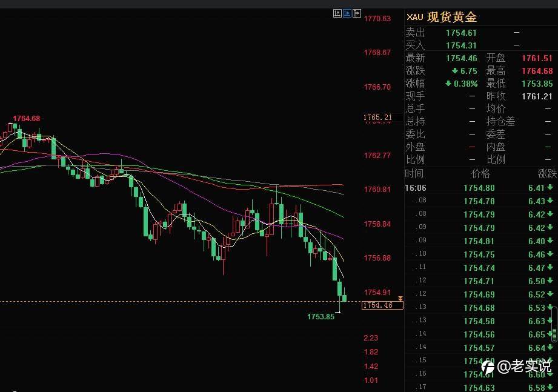Toggle the blue highlighted chart mode icon
The image size is (558, 392).
pos(347,13)
